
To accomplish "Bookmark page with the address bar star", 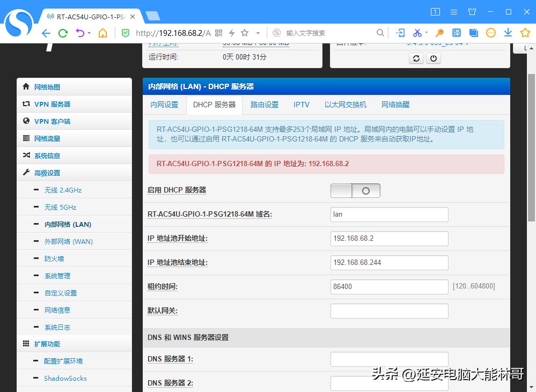I will 245,33.
